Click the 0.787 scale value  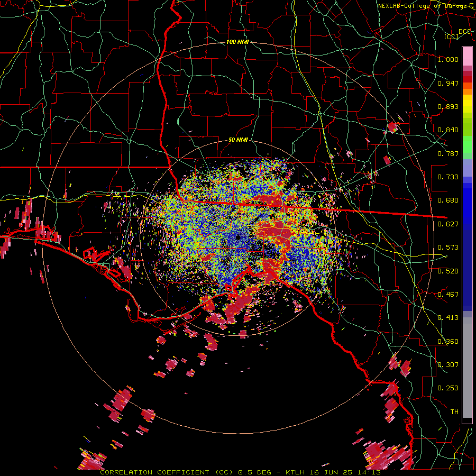[x=448, y=153]
